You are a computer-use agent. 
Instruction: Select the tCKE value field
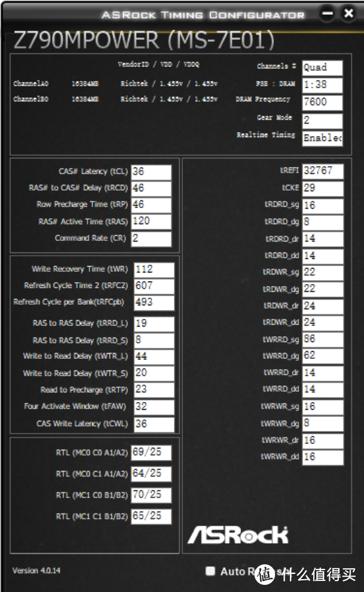[x=323, y=188]
